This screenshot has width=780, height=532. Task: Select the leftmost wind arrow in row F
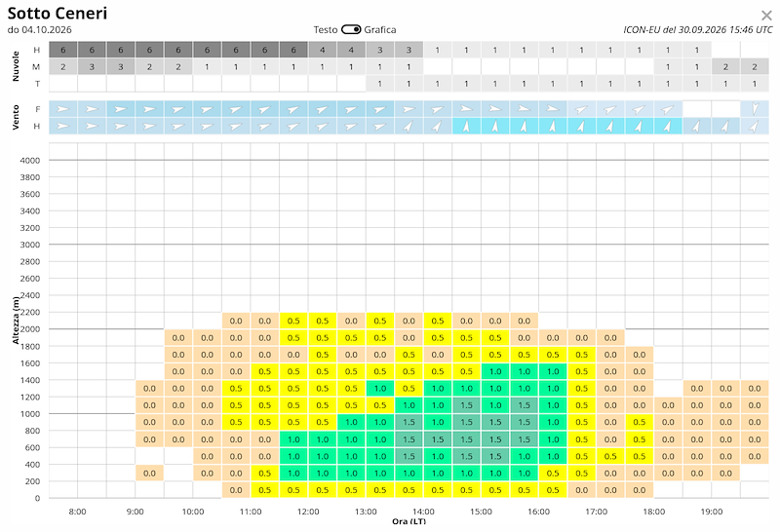[x=63, y=109]
